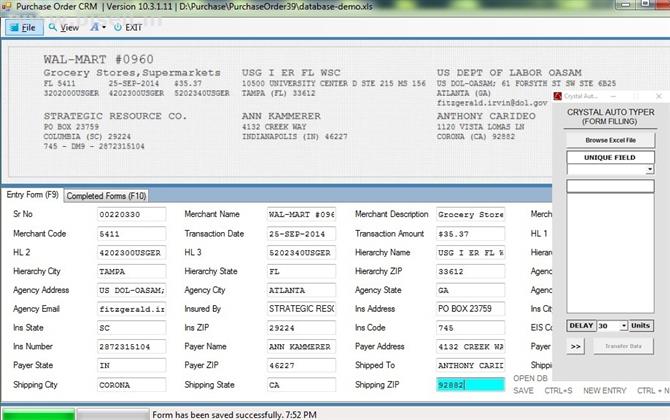Click the OPEN DB label
Screen dimensions: 670x420
pyautogui.click(x=530, y=379)
